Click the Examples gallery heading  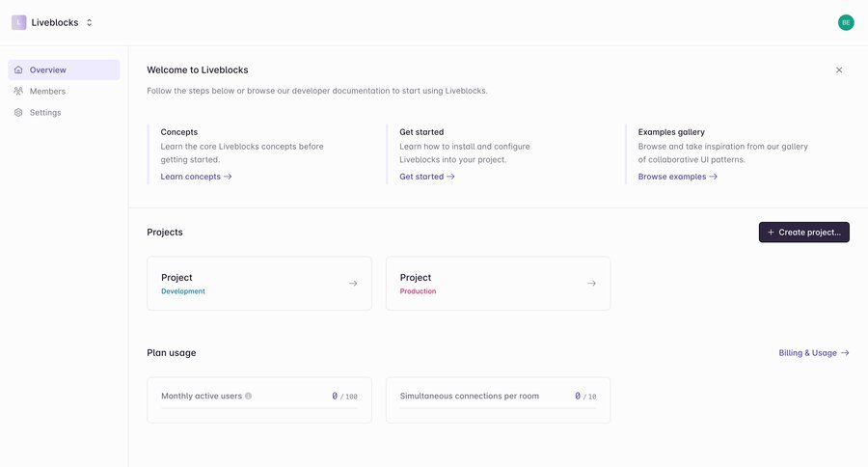click(671, 132)
